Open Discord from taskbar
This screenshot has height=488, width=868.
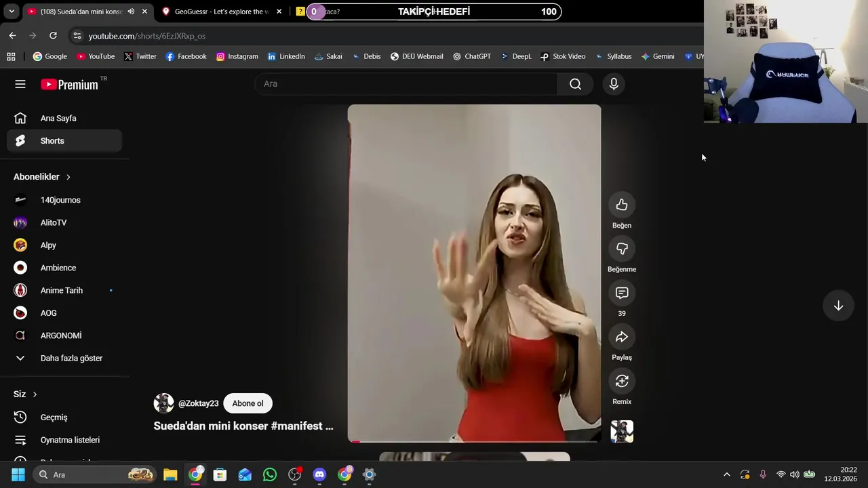[319, 474]
